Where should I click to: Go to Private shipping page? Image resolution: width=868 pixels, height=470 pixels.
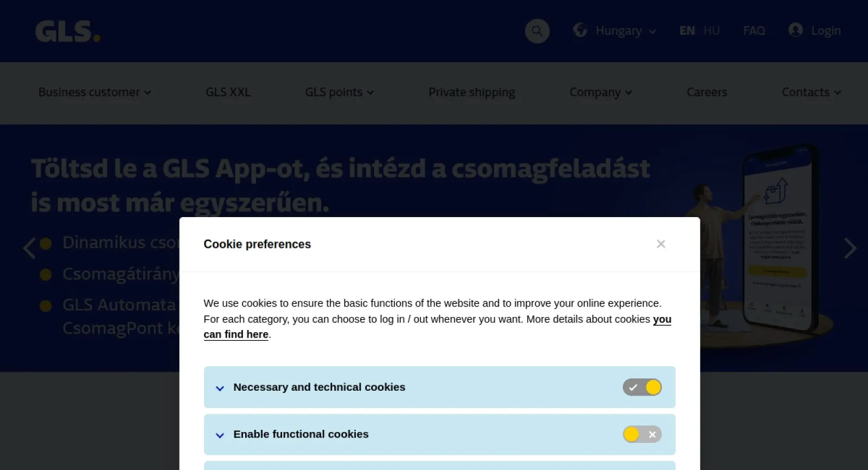pyautogui.click(x=472, y=92)
